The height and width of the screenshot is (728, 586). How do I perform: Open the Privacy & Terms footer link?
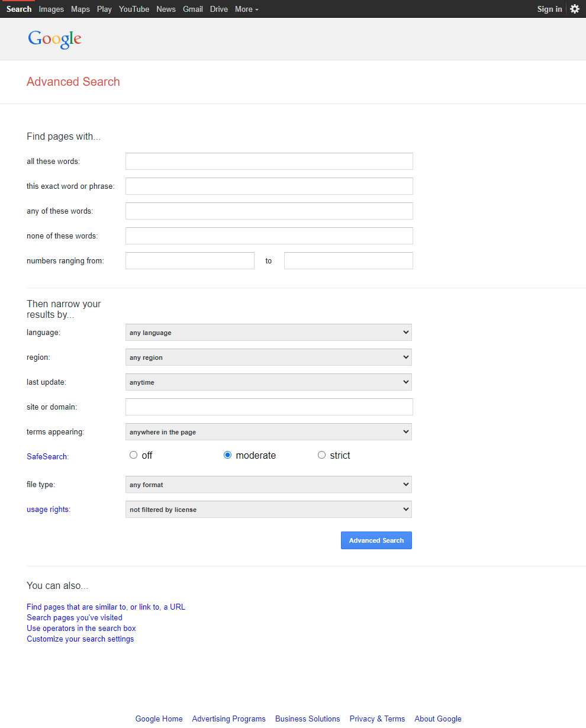[377, 719]
